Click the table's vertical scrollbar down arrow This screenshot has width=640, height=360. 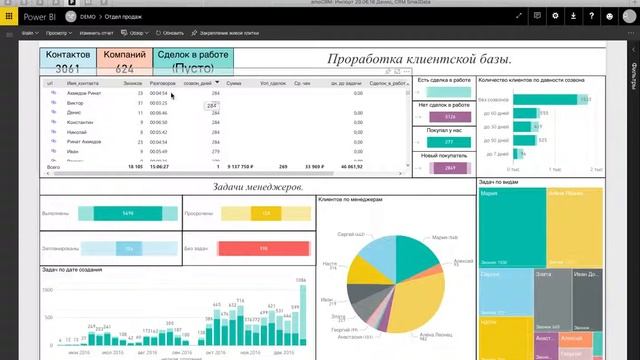[x=407, y=165]
